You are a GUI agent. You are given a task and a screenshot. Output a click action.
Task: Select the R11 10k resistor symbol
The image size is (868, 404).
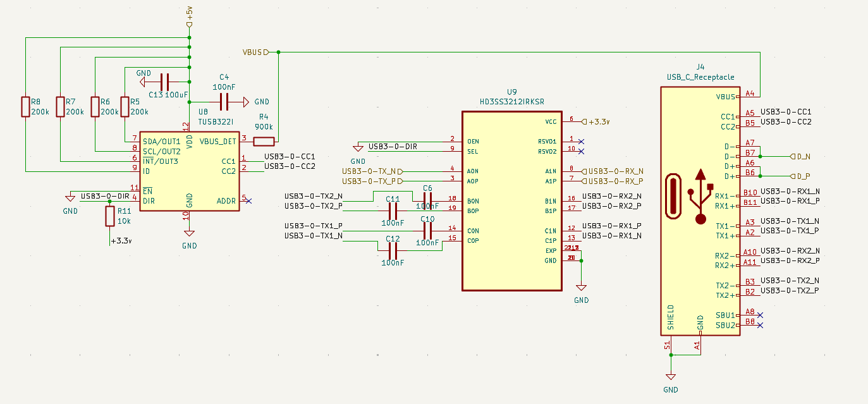tap(110, 217)
